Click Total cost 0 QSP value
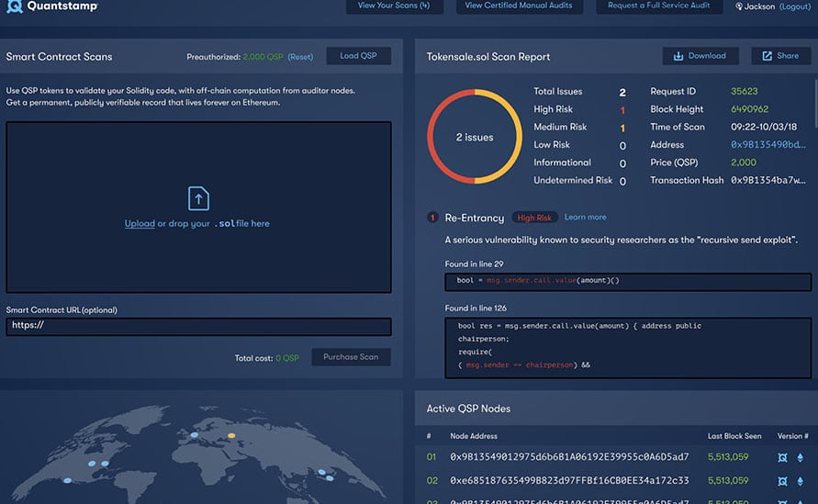The width and height of the screenshot is (818, 504). (287, 358)
